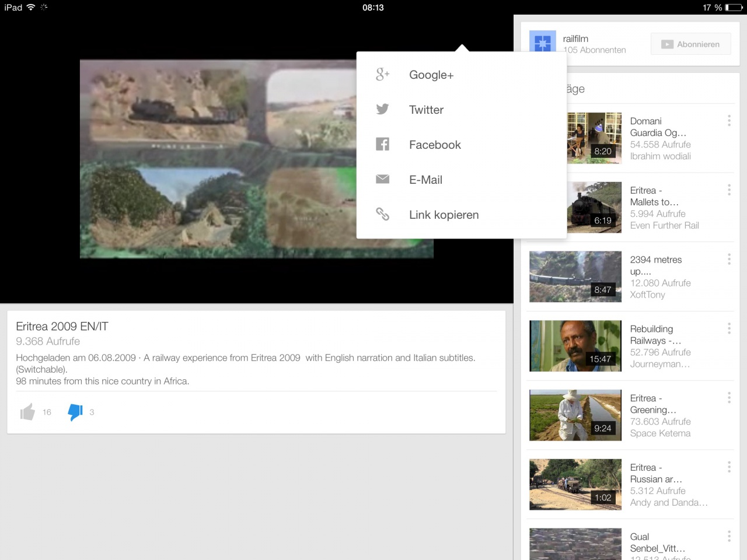Open the railfilm channel avatar
747x560 pixels.
tap(542, 41)
